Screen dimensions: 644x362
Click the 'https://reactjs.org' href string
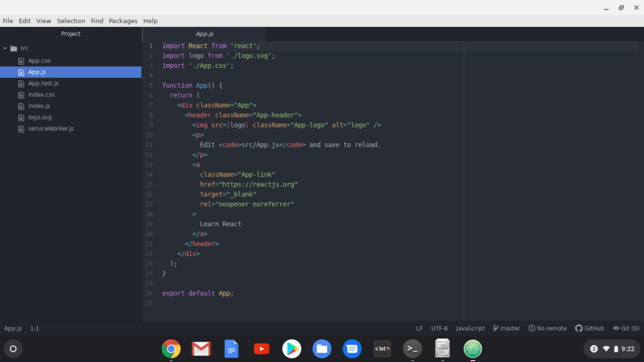point(258,185)
